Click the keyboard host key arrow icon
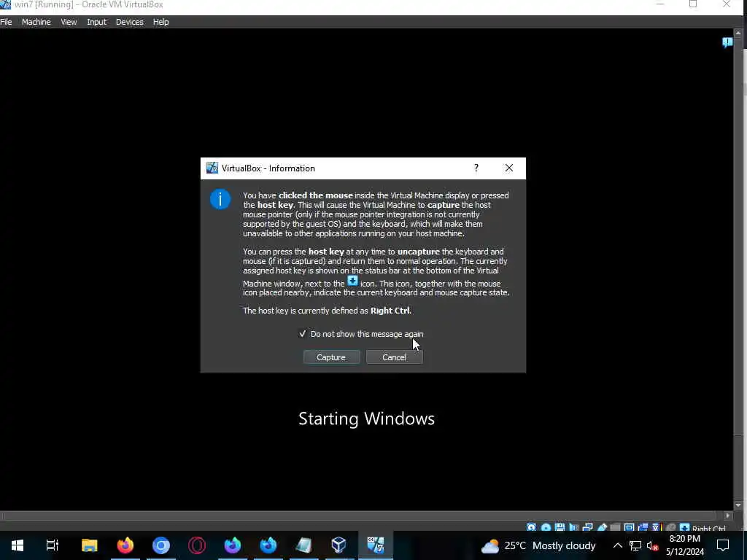 pyautogui.click(x=684, y=528)
